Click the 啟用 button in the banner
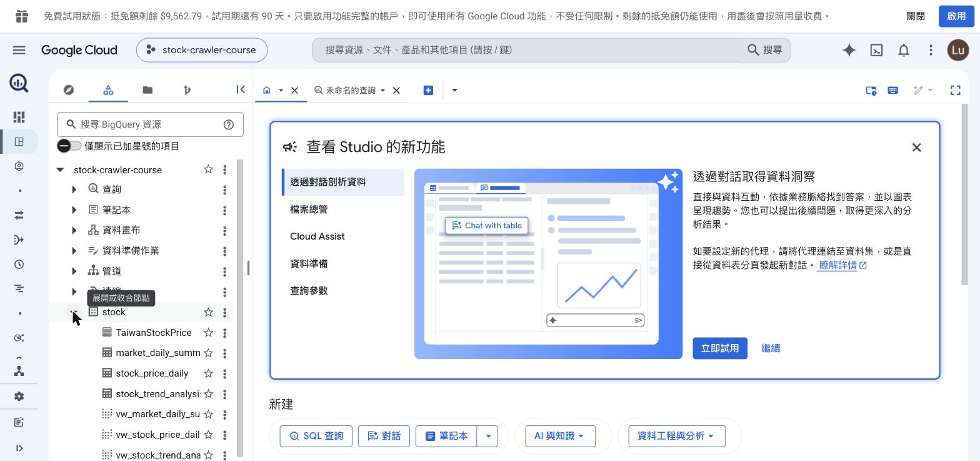980x461 pixels. [956, 16]
